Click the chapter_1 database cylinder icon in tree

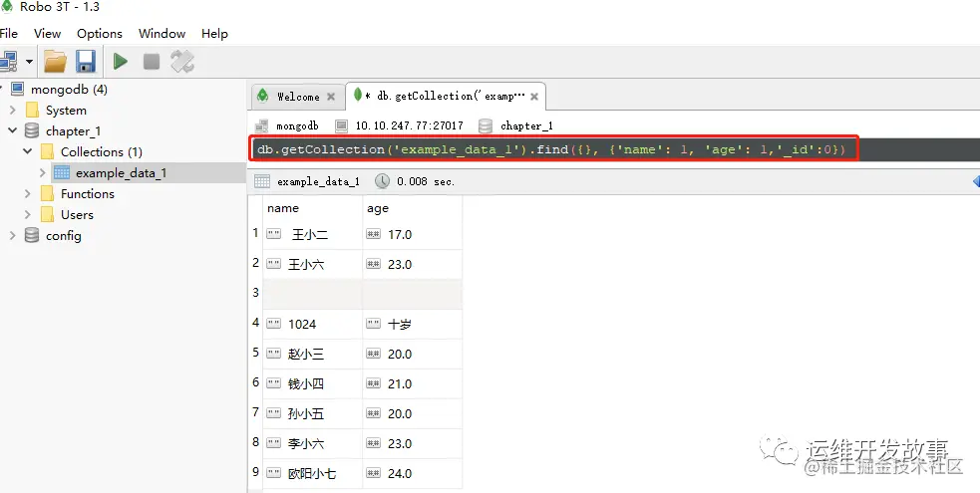(31, 131)
